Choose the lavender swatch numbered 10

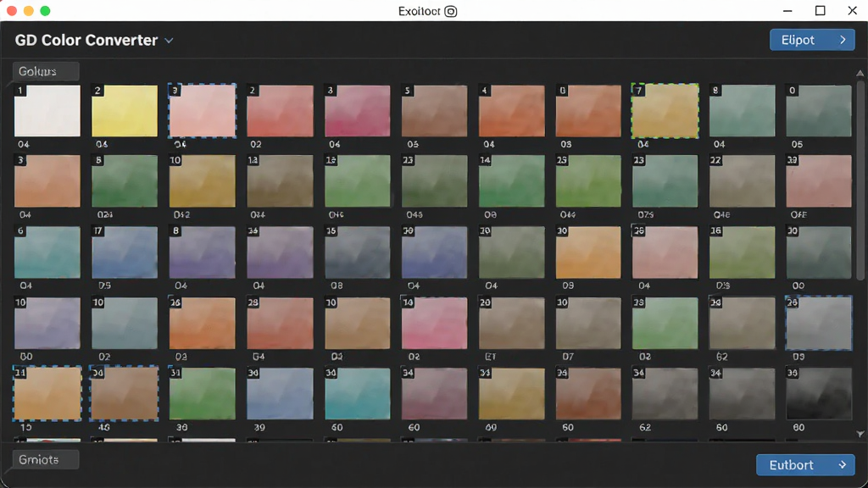tap(47, 323)
